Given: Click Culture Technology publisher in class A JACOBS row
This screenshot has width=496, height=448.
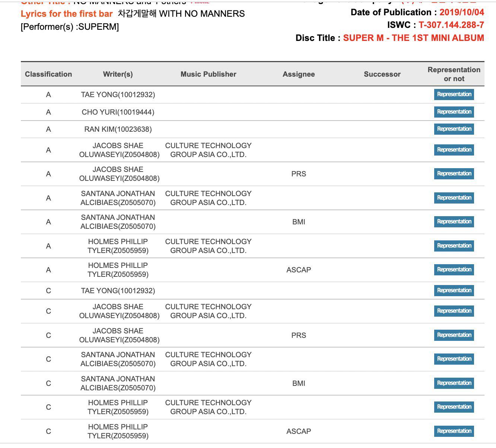Looking at the screenshot, I should pos(208,150).
